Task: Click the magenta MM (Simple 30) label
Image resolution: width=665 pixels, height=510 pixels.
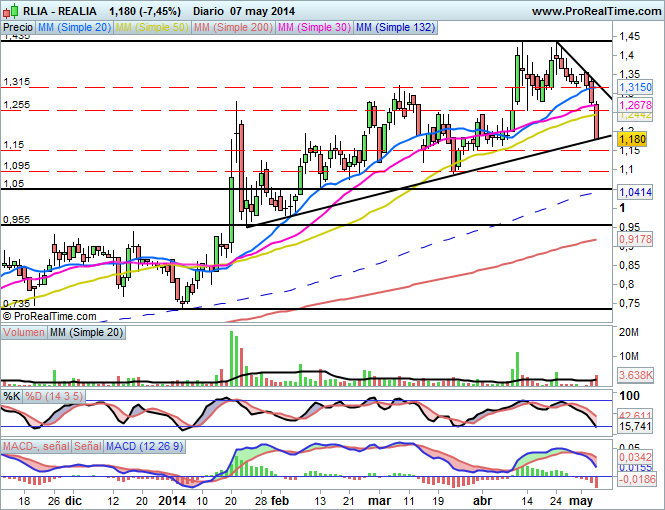Action: click(x=312, y=28)
